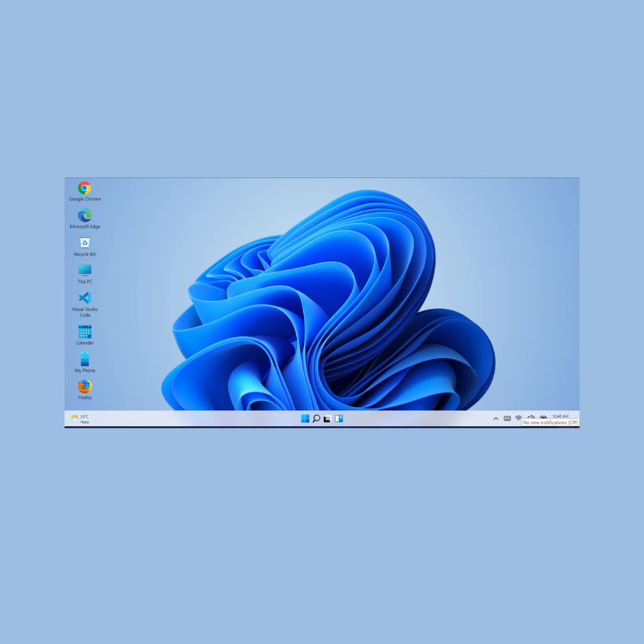
Task: Launch Firefox from the desktop
Action: 85,386
